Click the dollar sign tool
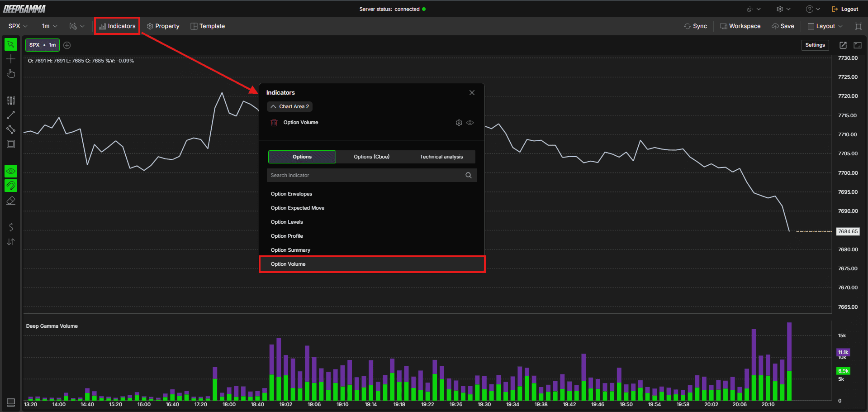 coord(11,227)
